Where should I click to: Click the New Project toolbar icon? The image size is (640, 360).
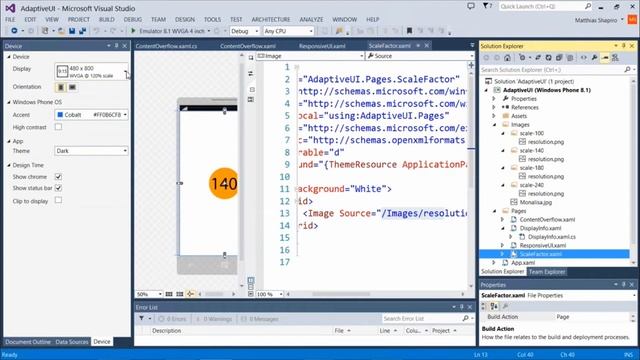coord(45,31)
